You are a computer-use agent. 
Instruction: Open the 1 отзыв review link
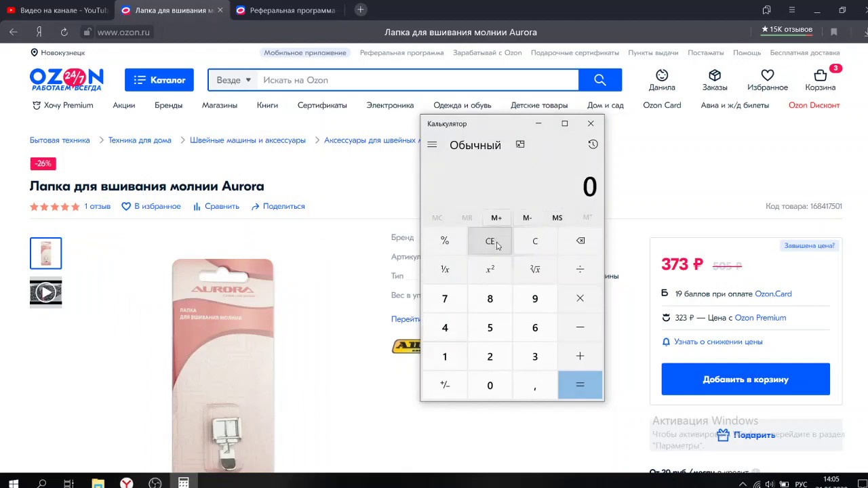[x=97, y=206]
